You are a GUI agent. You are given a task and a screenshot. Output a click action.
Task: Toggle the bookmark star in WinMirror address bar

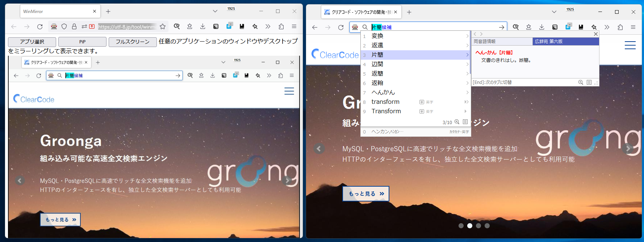(x=163, y=26)
